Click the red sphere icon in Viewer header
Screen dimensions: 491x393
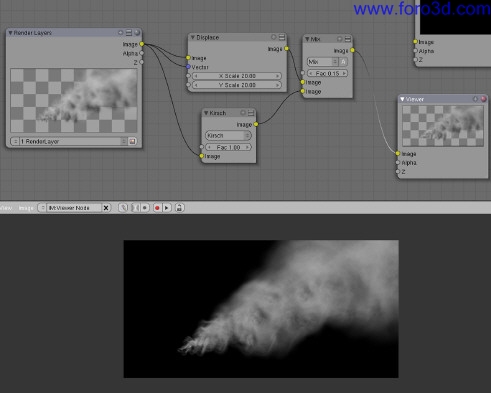point(483,99)
